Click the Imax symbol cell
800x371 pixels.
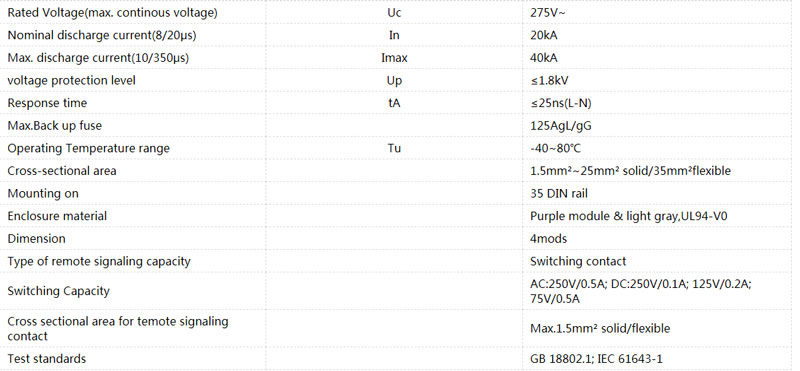(x=394, y=58)
